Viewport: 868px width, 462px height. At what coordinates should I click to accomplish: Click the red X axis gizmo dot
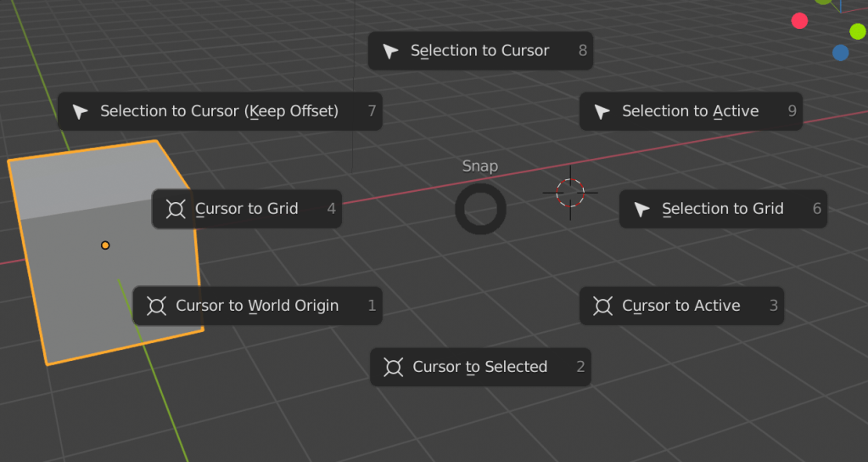(x=799, y=20)
